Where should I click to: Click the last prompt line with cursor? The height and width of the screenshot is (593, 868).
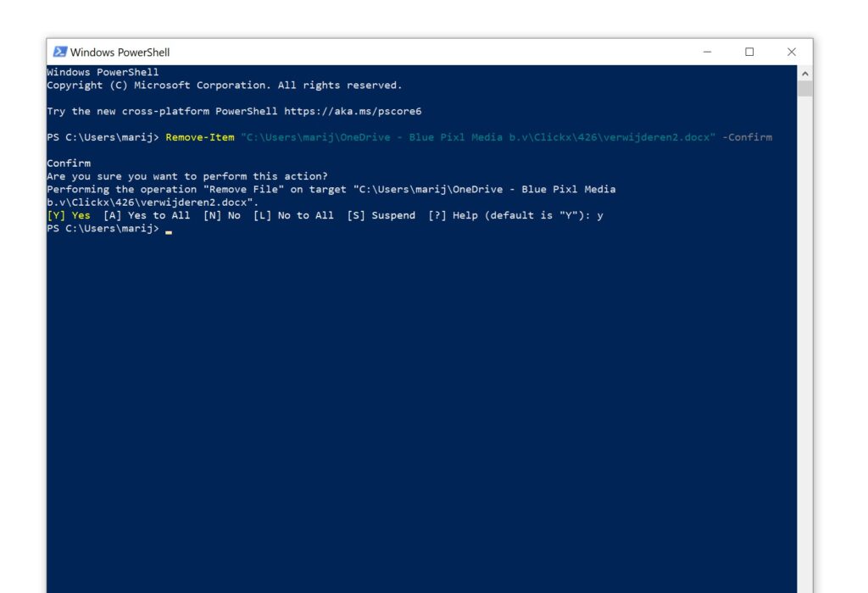[109, 229]
